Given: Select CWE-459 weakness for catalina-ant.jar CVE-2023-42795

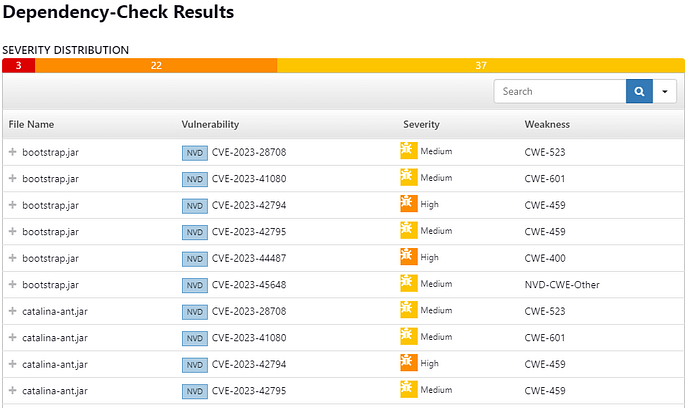Looking at the screenshot, I should [545, 391].
